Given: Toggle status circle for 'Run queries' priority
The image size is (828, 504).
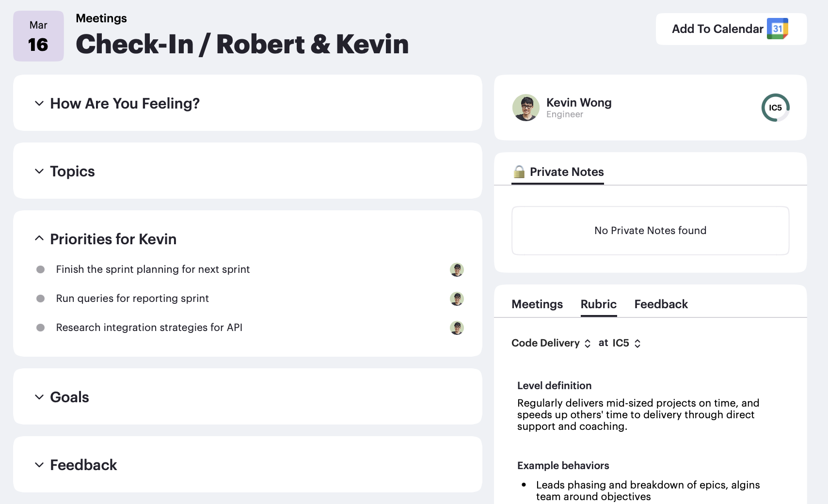Looking at the screenshot, I should pos(41,299).
